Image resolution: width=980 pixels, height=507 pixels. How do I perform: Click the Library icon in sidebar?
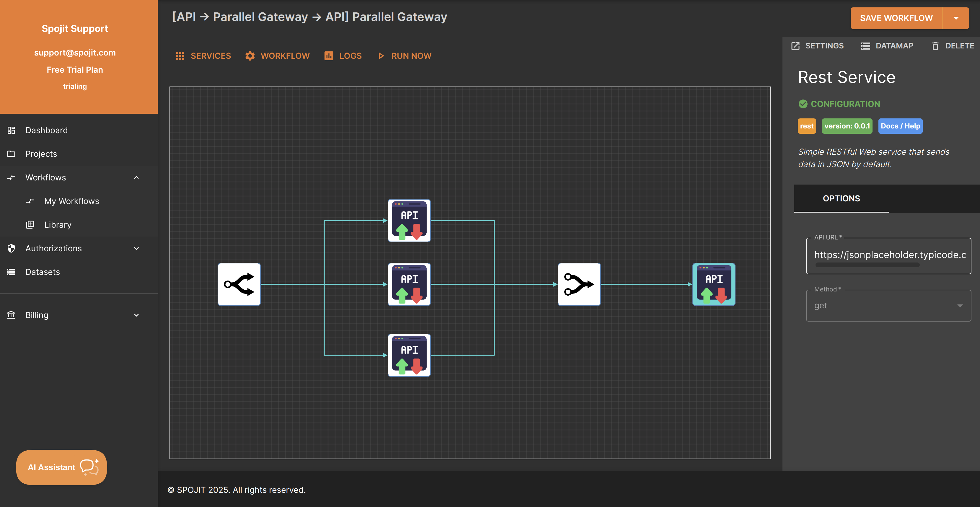(30, 224)
